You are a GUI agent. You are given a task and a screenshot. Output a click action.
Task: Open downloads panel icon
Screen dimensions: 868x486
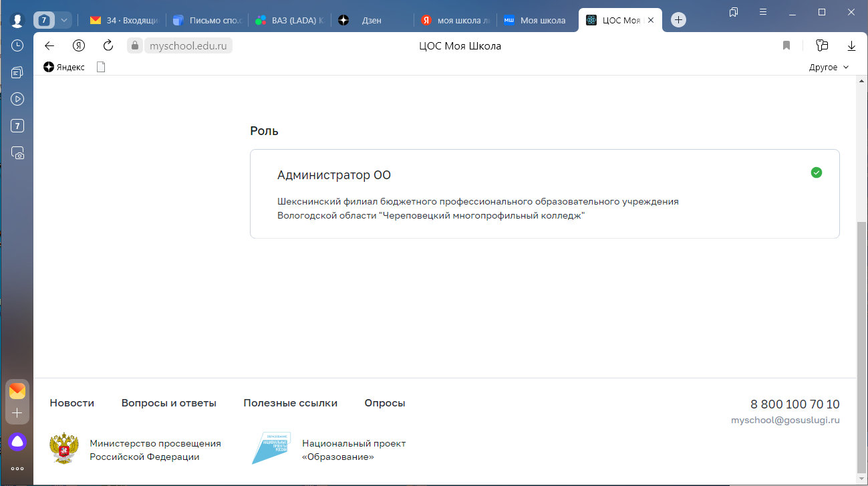click(851, 45)
